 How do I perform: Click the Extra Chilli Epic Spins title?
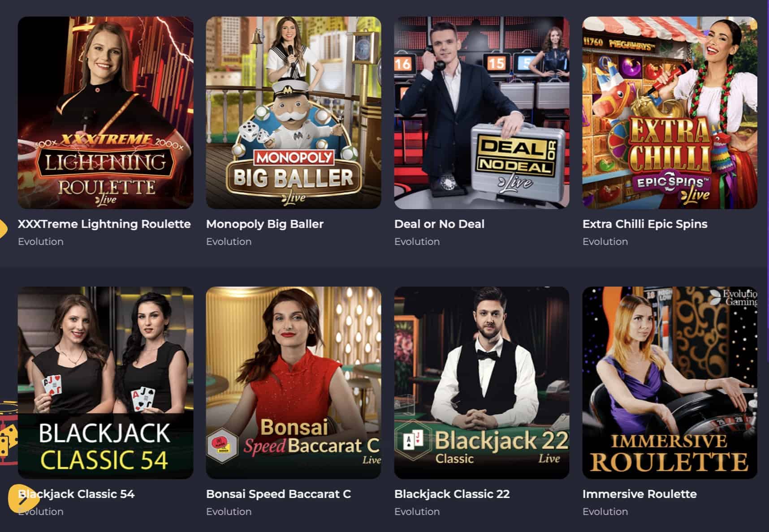(645, 224)
